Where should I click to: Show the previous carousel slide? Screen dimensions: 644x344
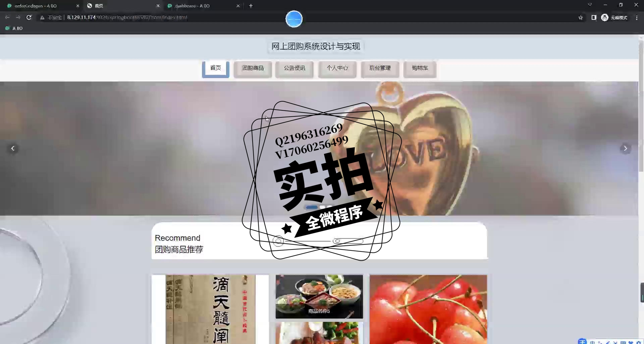[x=13, y=149]
